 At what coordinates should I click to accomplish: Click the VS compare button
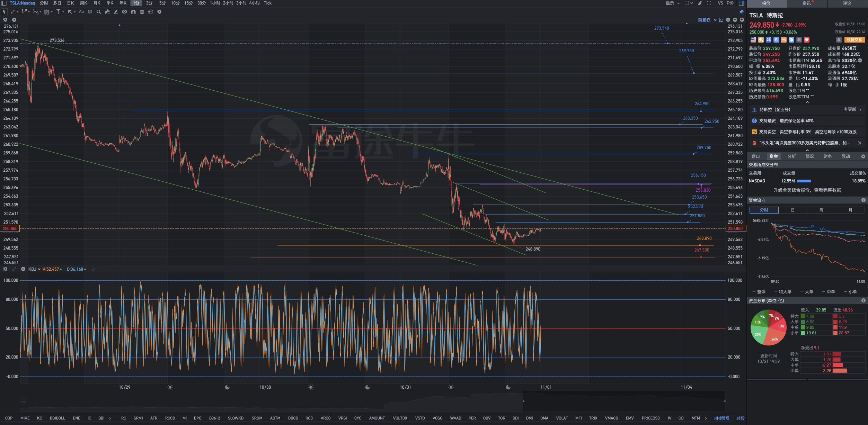(720, 3)
